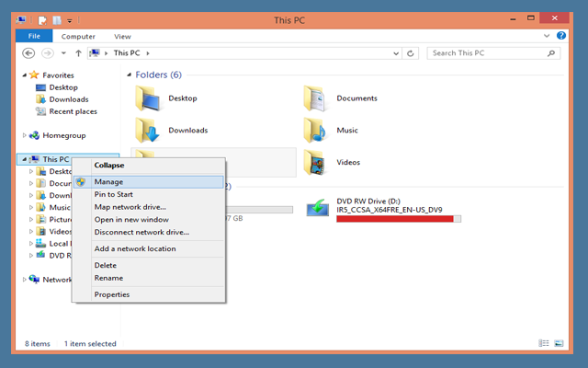Open the File ribbon tab
Screen dimensions: 588x368
[x=34, y=36]
